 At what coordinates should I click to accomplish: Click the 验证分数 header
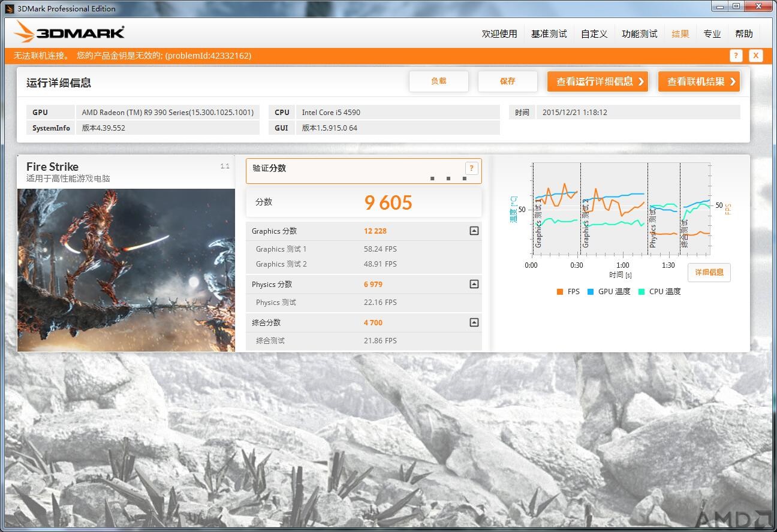(269, 168)
